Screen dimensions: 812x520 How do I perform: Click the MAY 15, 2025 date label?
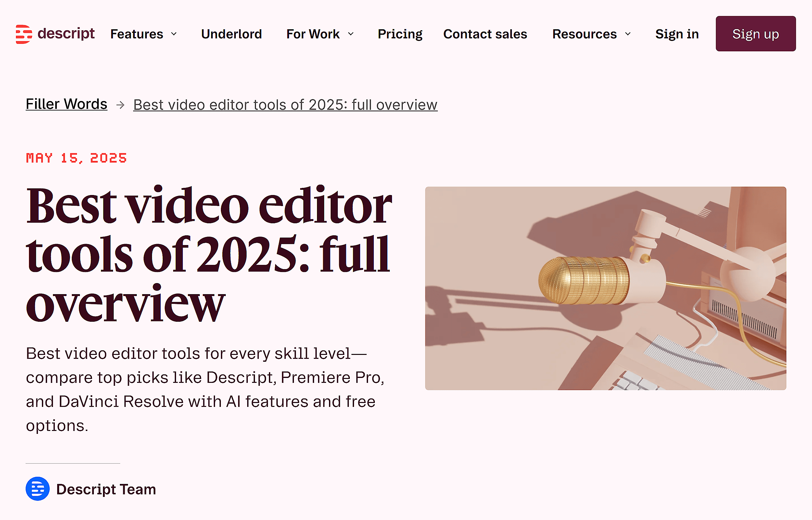tap(76, 158)
